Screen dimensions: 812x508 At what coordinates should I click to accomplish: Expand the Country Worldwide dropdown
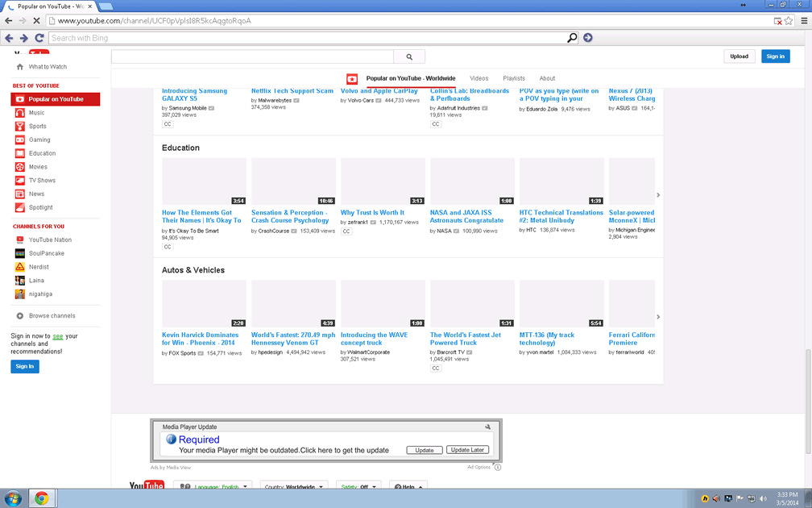(293, 487)
